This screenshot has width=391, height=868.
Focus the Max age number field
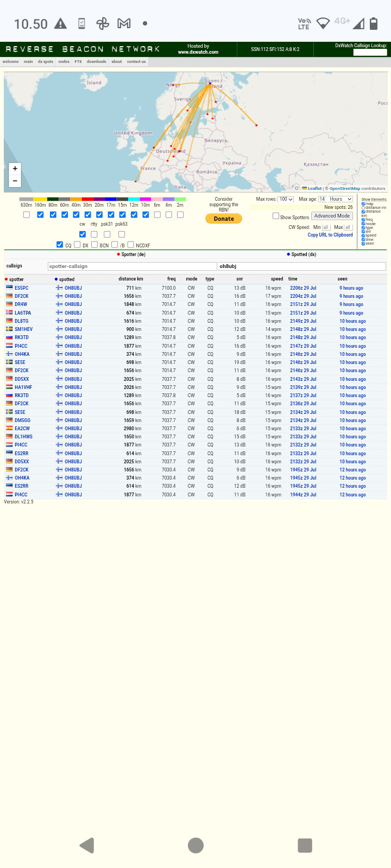(323, 199)
